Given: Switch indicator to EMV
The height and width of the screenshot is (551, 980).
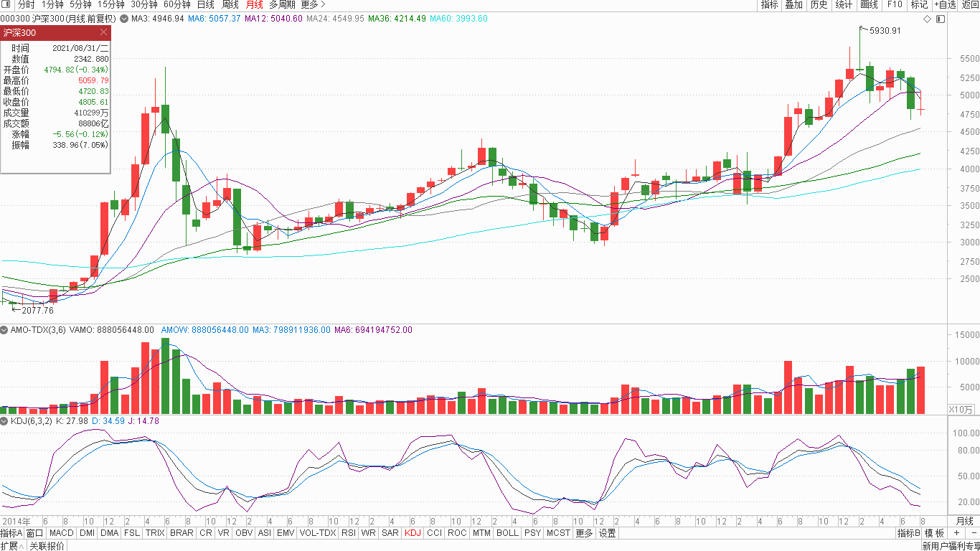Looking at the screenshot, I should tap(286, 533).
